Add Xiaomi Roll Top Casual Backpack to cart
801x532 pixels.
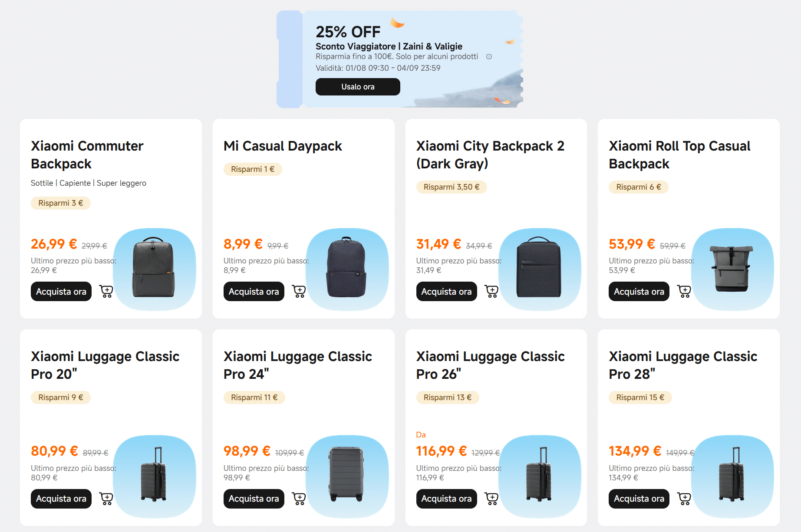684,291
